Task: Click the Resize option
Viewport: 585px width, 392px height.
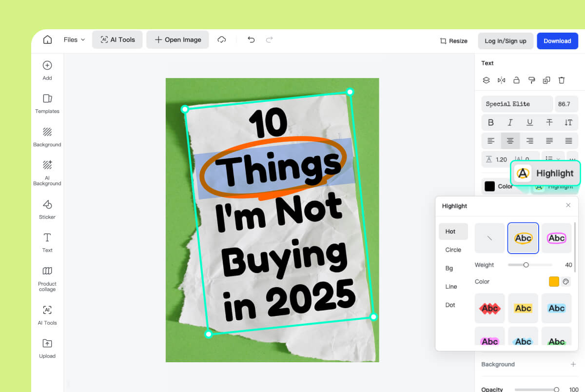Action: point(453,41)
